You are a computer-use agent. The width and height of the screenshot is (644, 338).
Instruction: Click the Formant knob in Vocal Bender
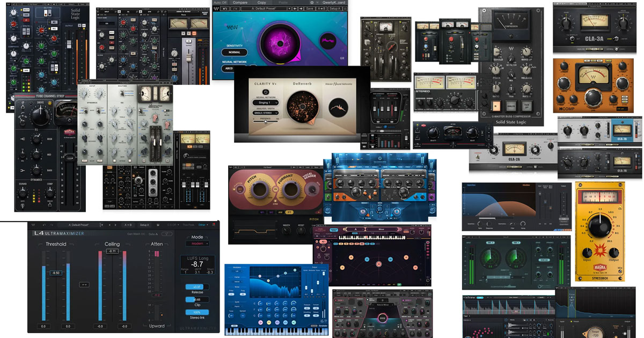pyautogui.click(x=291, y=190)
